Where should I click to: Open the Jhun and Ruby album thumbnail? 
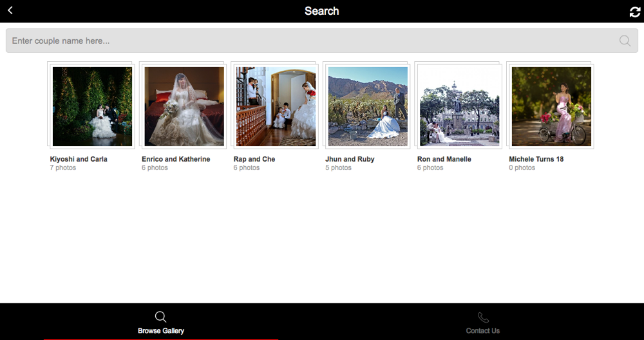[368, 106]
